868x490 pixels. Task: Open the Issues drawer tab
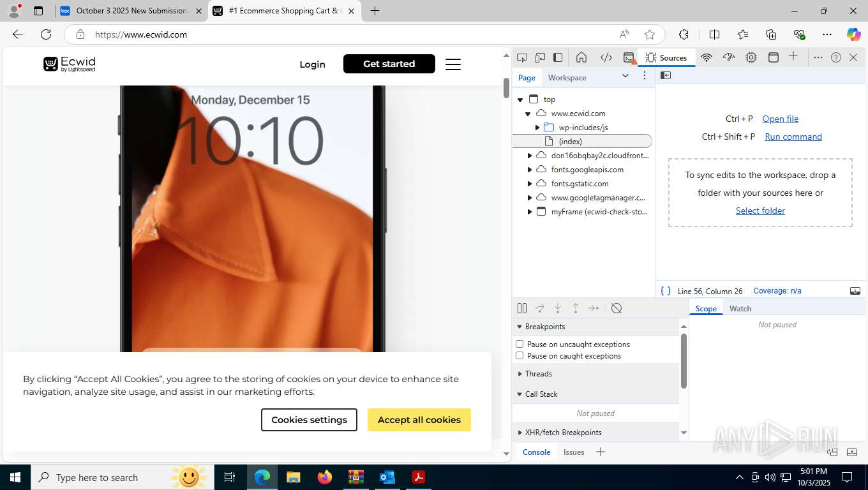(574, 452)
